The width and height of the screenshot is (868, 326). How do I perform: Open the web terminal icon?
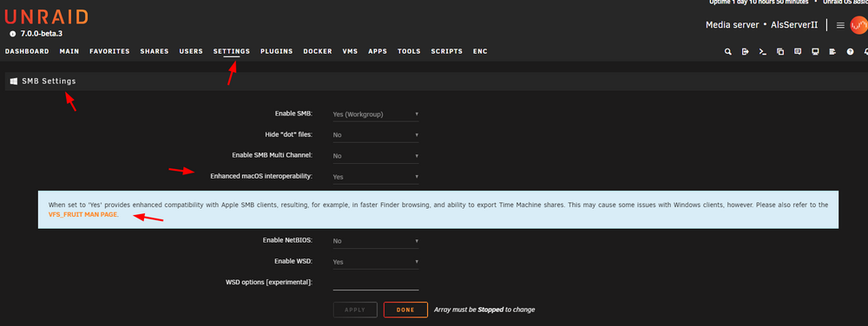(763, 51)
